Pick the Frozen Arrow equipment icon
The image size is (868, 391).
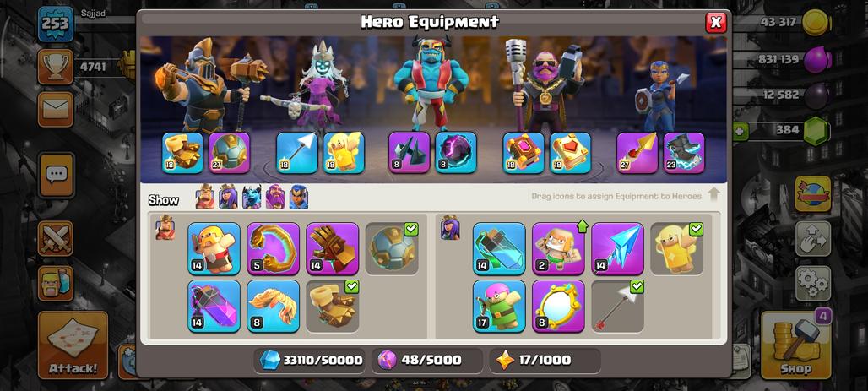click(x=617, y=248)
